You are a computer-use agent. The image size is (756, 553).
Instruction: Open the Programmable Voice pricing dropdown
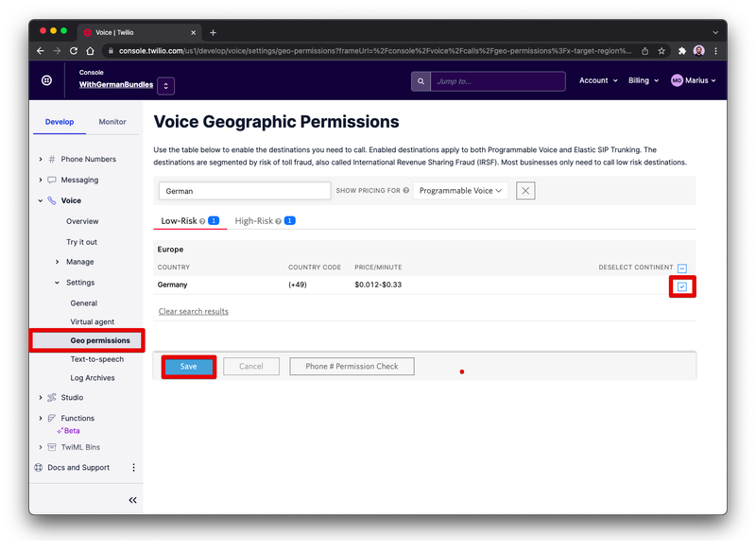pos(460,191)
